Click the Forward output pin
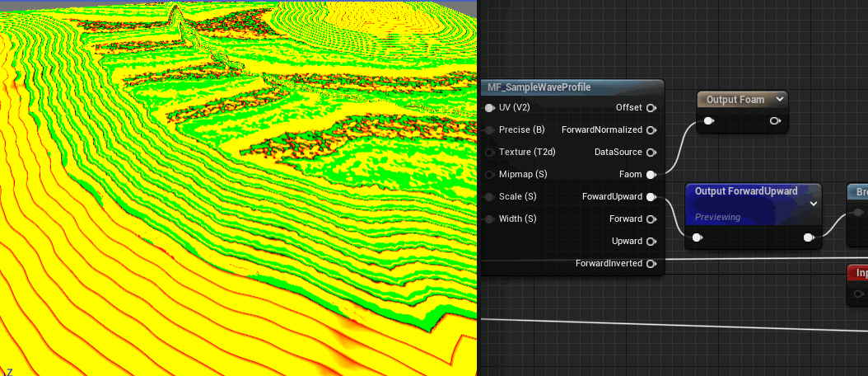Image resolution: width=868 pixels, height=376 pixels. pyautogui.click(x=651, y=219)
